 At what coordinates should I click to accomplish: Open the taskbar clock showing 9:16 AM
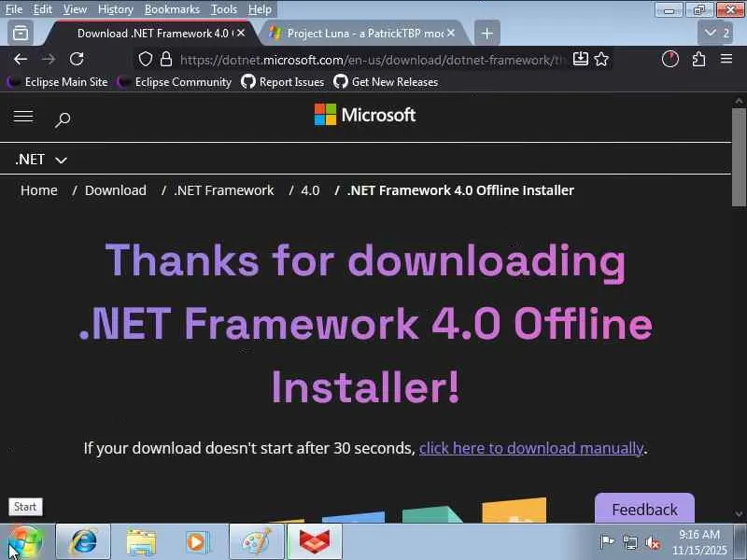tap(698, 542)
